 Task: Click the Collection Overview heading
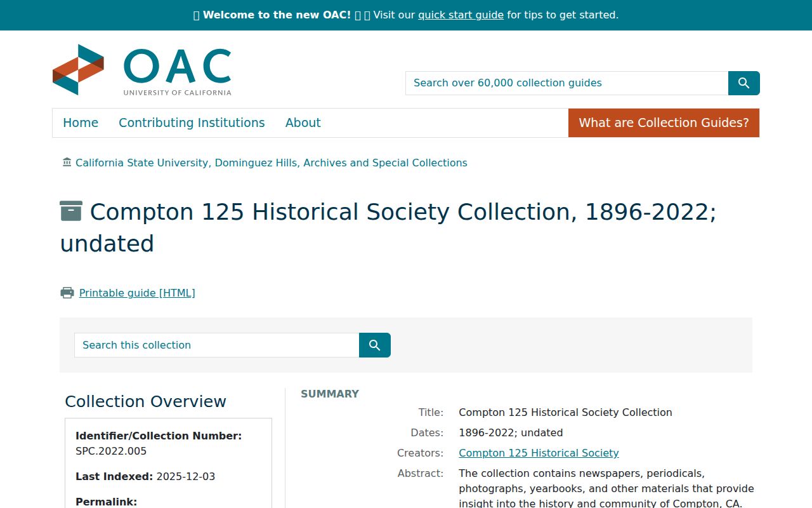pyautogui.click(x=145, y=401)
